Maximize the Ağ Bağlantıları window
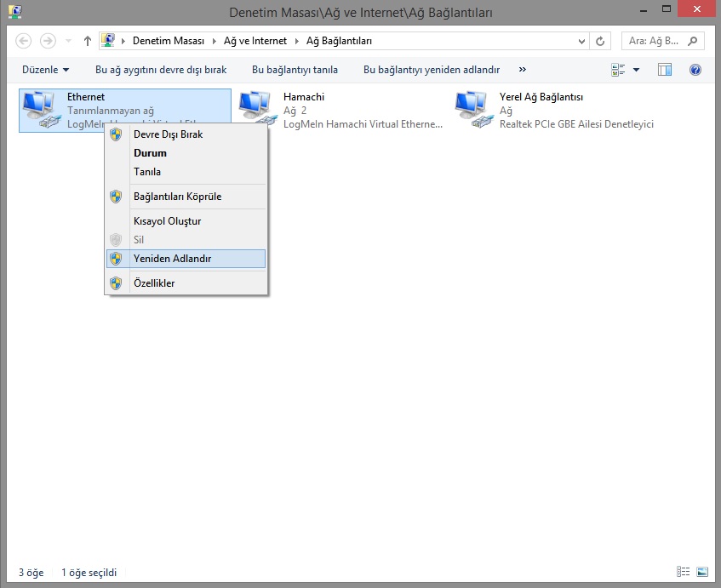 [667, 9]
